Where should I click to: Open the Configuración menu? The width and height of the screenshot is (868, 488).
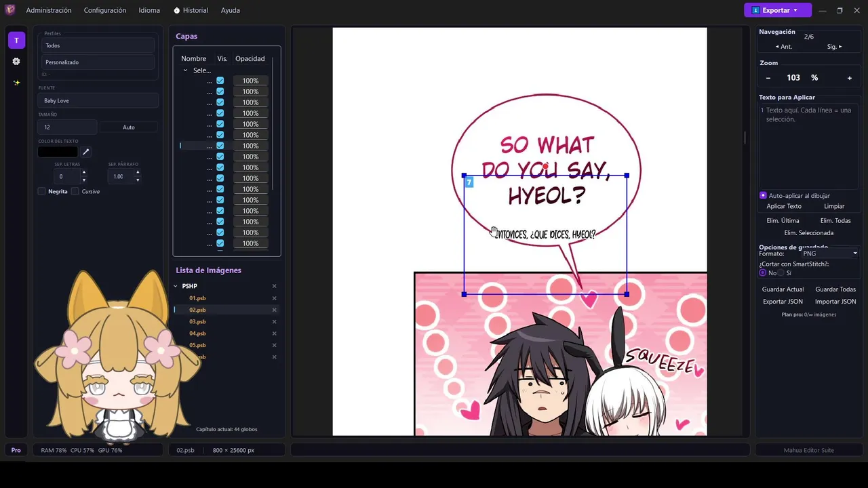105,10
